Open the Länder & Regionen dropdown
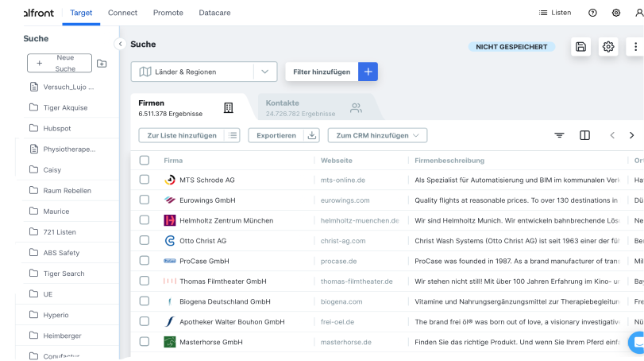The width and height of the screenshot is (644, 361). [204, 72]
